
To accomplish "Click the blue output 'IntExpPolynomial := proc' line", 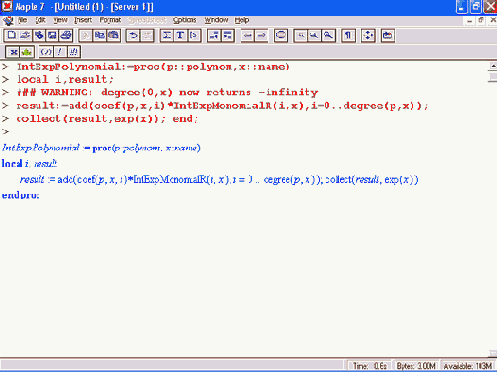I will coord(101,148).
